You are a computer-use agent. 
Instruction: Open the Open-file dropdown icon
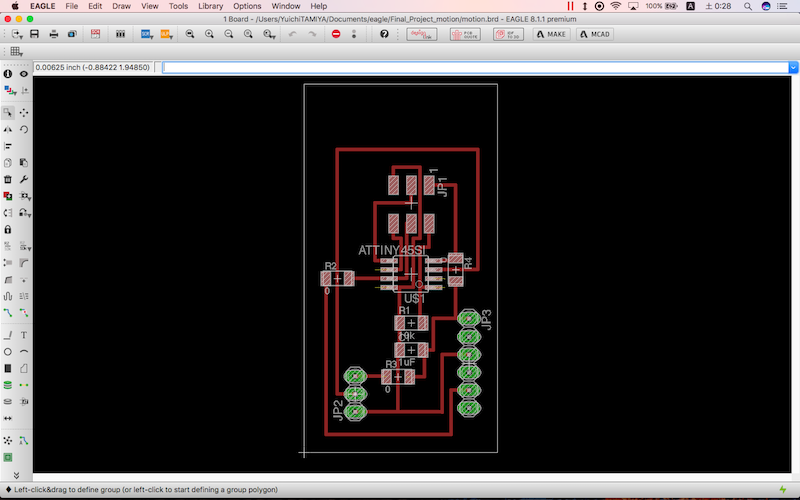(x=17, y=34)
